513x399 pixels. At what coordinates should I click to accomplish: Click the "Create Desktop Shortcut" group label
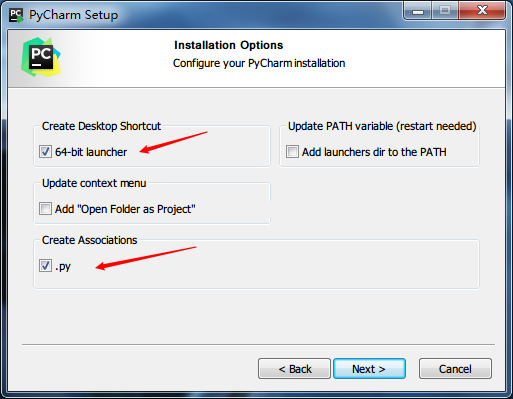coord(101,126)
